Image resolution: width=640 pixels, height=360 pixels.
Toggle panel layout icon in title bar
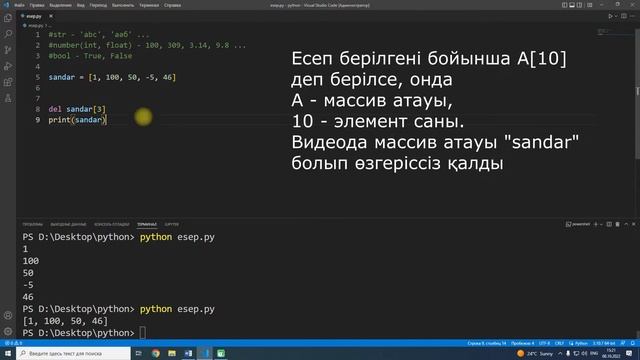click(572, 5)
